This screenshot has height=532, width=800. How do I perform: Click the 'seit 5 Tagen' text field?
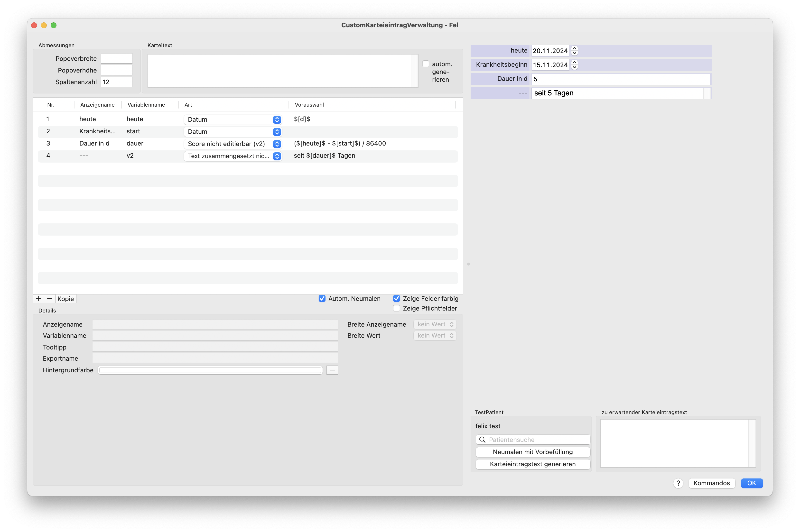click(617, 93)
